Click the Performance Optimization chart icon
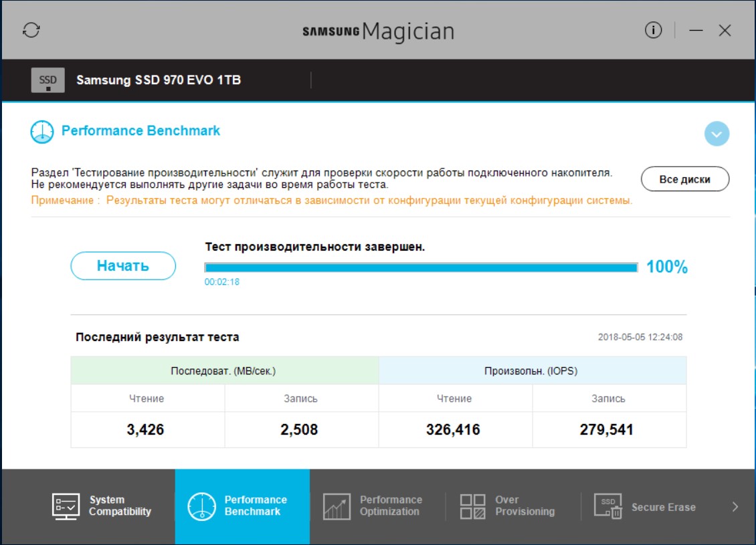This screenshot has height=545, width=756. click(337, 506)
